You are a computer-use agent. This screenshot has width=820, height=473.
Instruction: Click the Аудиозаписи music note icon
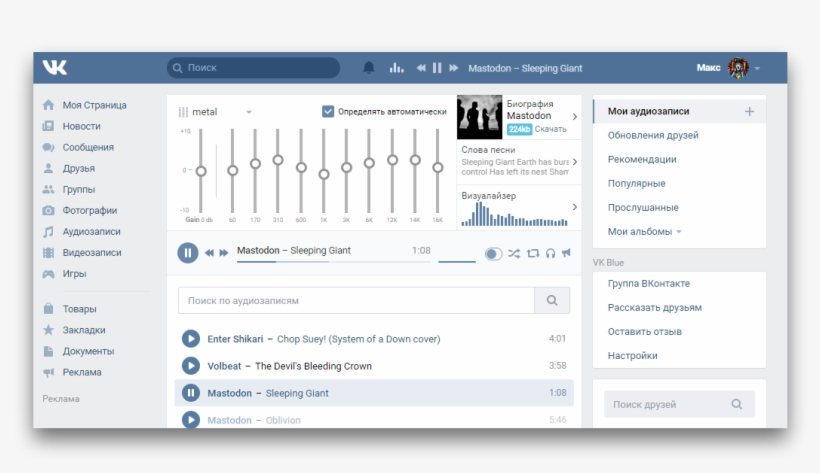coord(48,231)
